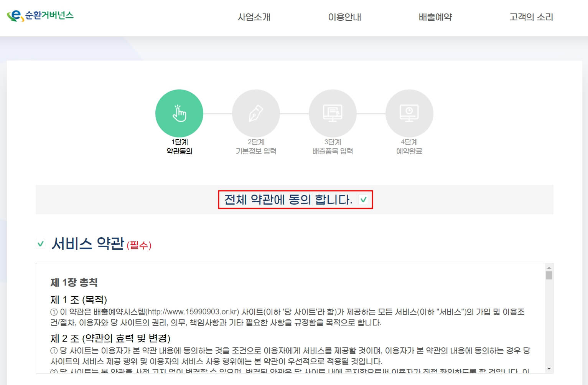Viewport: 588px width, 385px height.
Task: Click the '전체 약관에 동의 합니다' text
Action: (289, 199)
